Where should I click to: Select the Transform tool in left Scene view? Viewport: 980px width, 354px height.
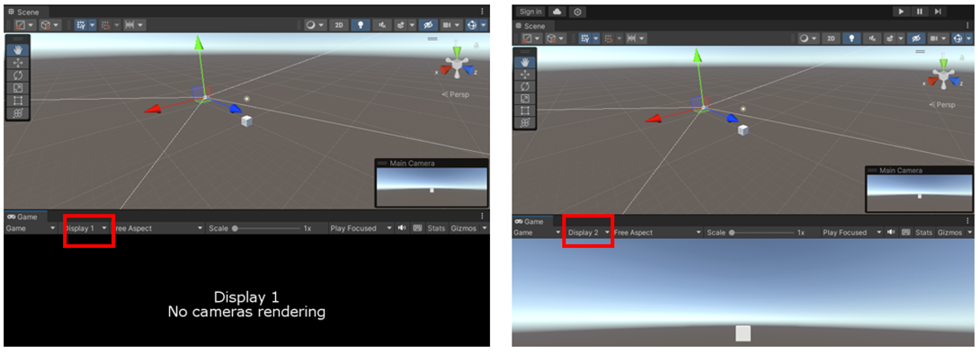tap(18, 113)
